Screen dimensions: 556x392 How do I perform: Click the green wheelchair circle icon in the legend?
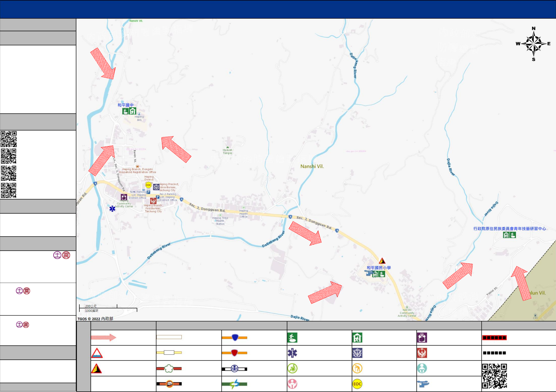point(292,368)
